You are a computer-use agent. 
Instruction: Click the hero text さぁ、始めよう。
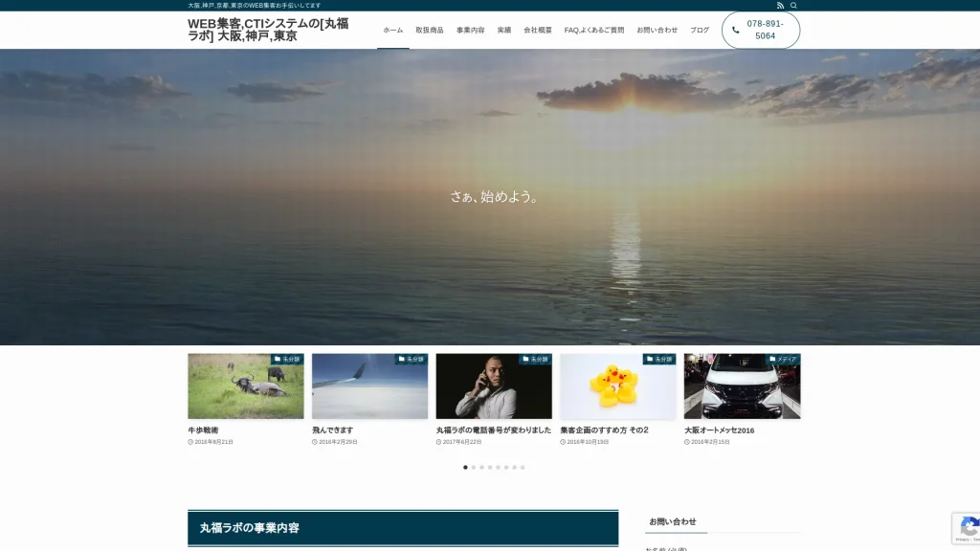point(494,197)
